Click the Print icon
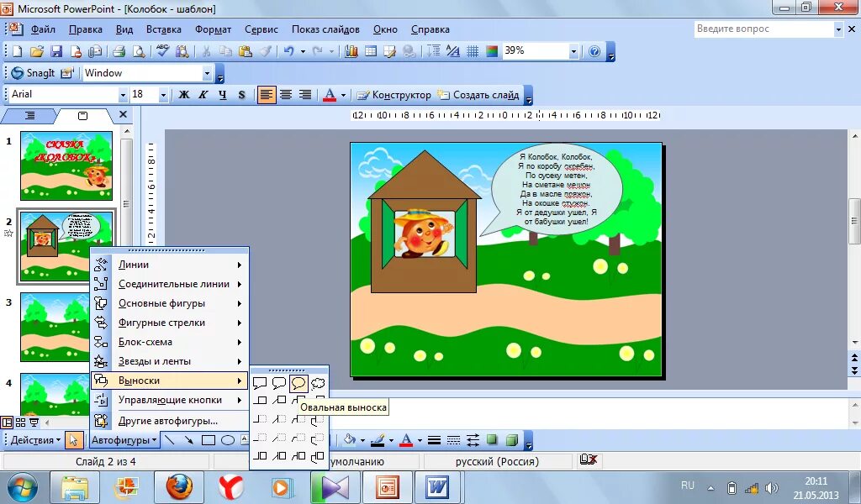Viewport: 861px width, 504px height. (119, 51)
